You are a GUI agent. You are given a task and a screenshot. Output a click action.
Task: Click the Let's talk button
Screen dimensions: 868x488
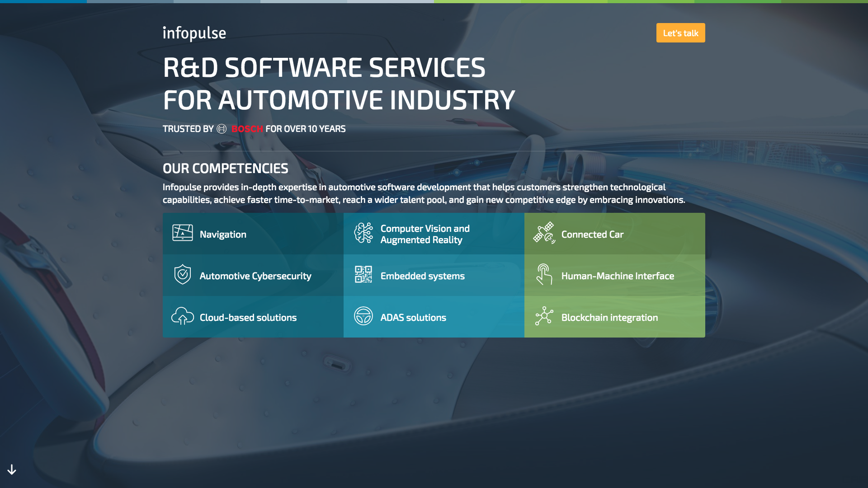(680, 33)
